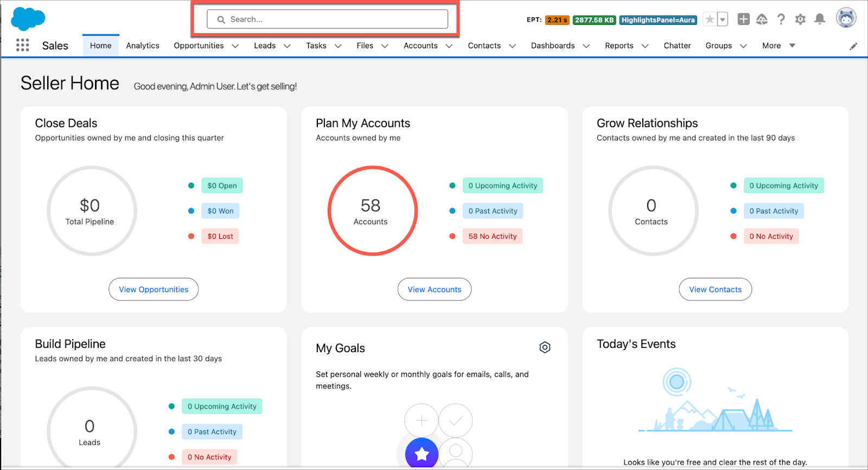The width and height of the screenshot is (868, 470).
Task: Expand the Leads tab chevron
Action: click(x=287, y=46)
